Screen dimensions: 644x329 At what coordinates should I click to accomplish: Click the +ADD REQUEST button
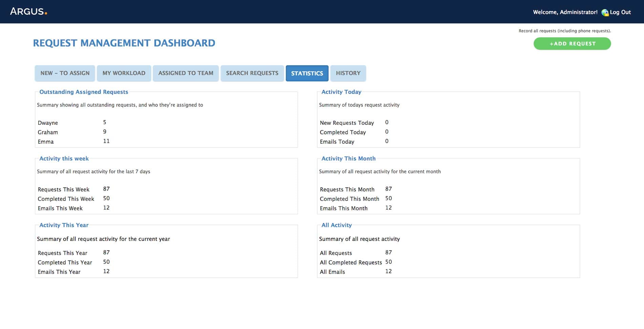coord(572,43)
